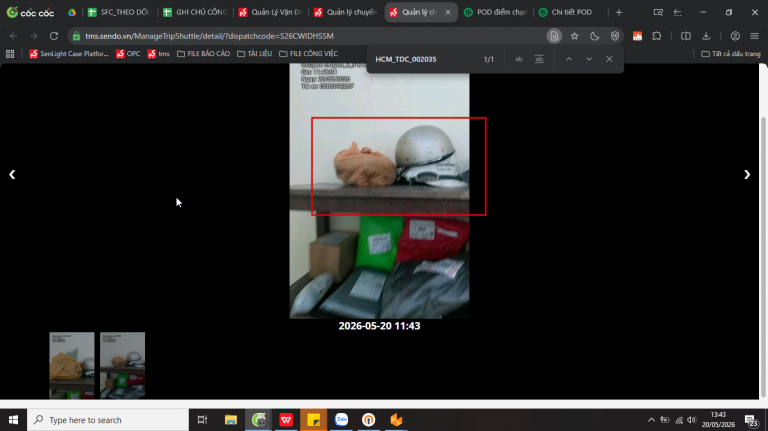This screenshot has width=768, height=431.
Task: View site security lock info
Action: click(x=76, y=36)
